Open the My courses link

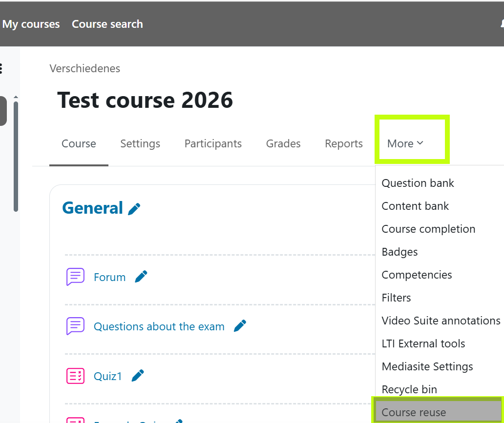31,24
